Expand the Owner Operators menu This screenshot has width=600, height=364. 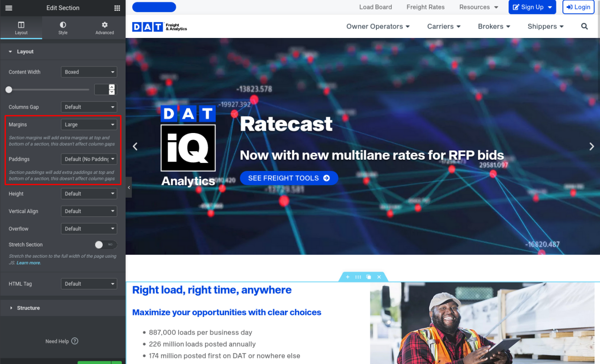coord(378,26)
